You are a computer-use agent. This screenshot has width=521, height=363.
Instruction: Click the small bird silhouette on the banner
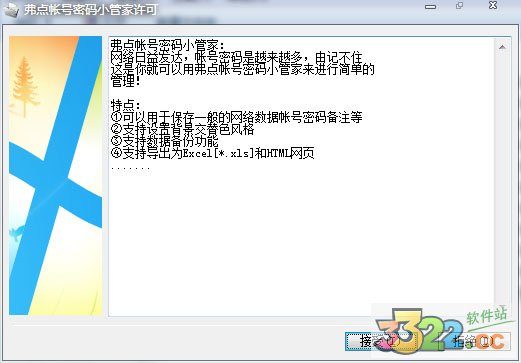(x=17, y=232)
